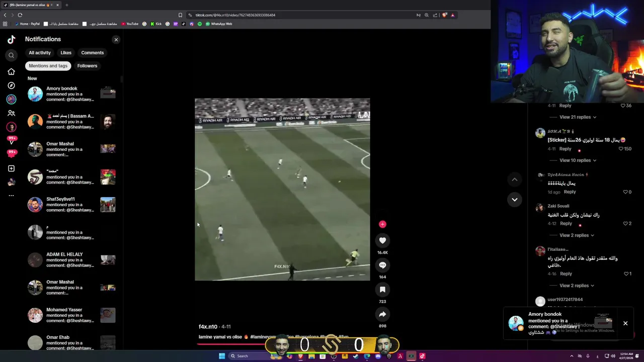The height and width of the screenshot is (362, 644).
Task: Select the Likes notification filter
Action: pos(66,53)
